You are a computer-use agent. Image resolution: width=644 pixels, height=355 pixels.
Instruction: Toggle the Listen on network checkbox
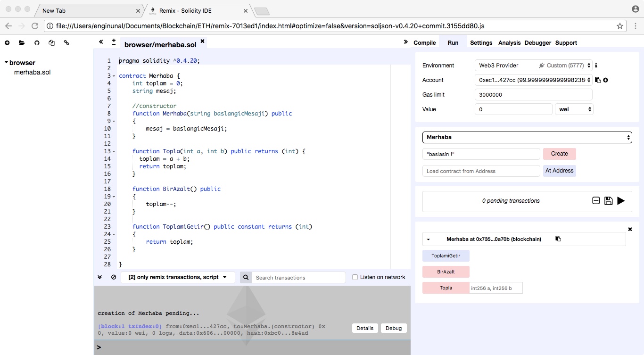355,277
